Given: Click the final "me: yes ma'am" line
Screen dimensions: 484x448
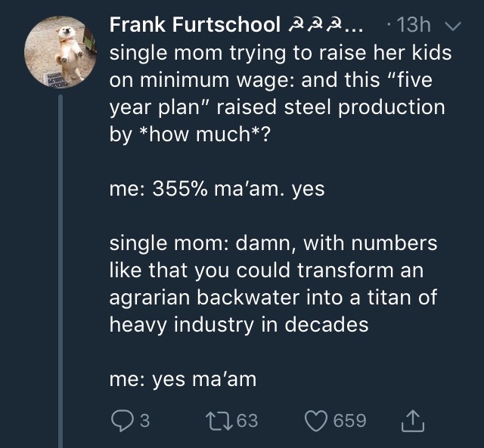Looking at the screenshot, I should [x=183, y=379].
